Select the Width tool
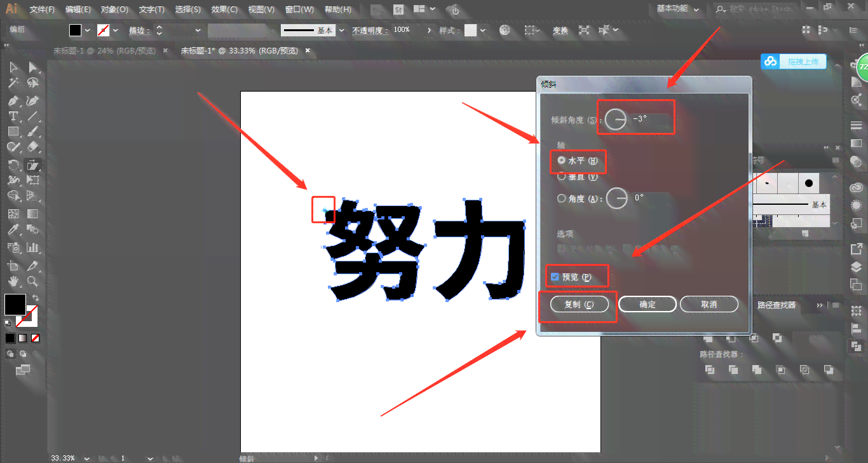 [13, 181]
